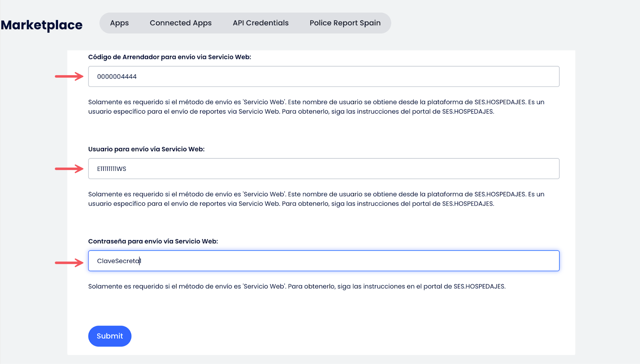Click the help text below the Contraseña field
This screenshot has height=364, width=640.
point(297,286)
